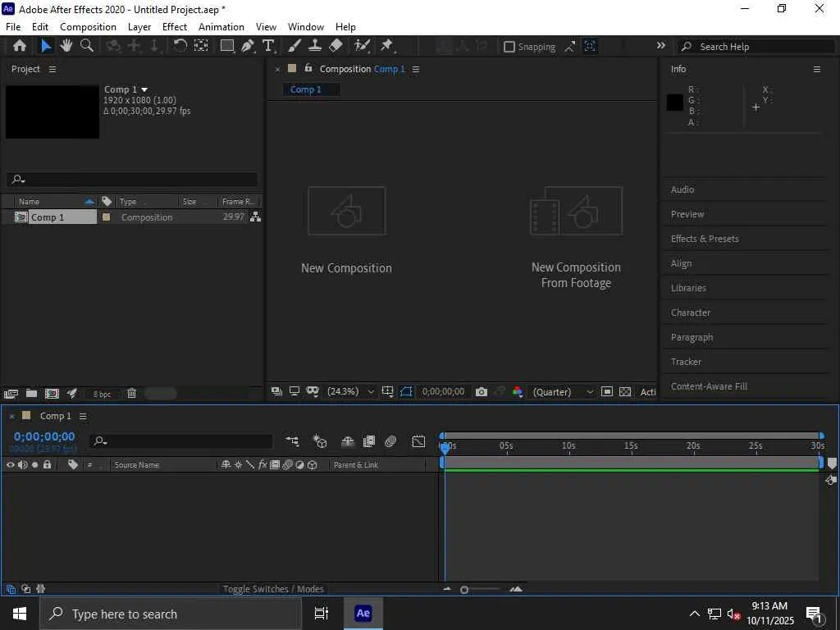The width and height of the screenshot is (840, 630).
Task: Open the Window menu
Action: (306, 27)
